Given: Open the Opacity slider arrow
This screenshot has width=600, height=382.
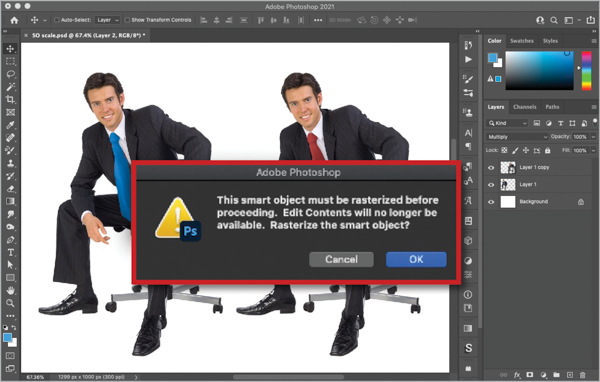Looking at the screenshot, I should [x=593, y=137].
